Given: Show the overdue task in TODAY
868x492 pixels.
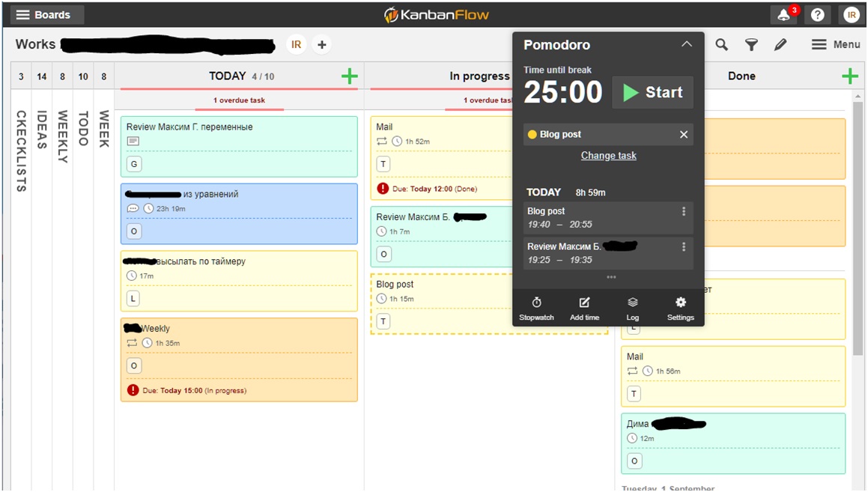Looking at the screenshot, I should [x=239, y=100].
